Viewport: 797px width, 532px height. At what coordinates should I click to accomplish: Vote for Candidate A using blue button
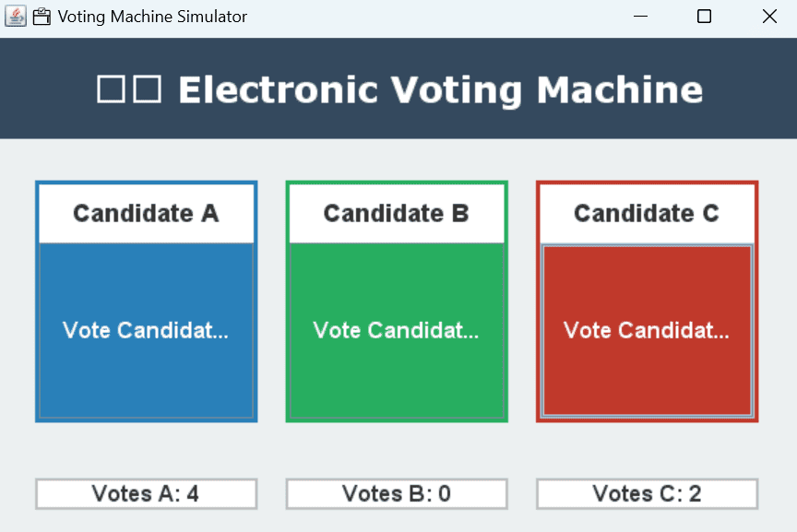click(x=147, y=331)
